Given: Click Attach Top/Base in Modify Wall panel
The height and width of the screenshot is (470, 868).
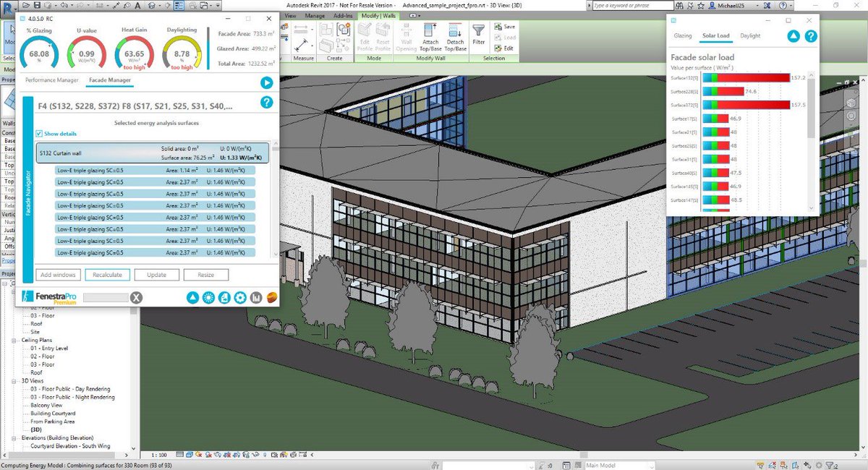Looking at the screenshot, I should pyautogui.click(x=430, y=36).
